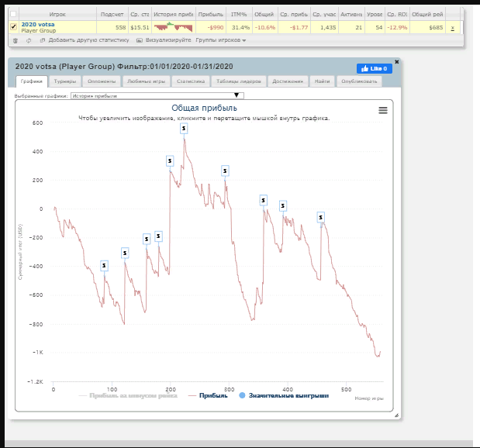
Task: Sort by 'Игрок' column header
Action: coord(57,15)
